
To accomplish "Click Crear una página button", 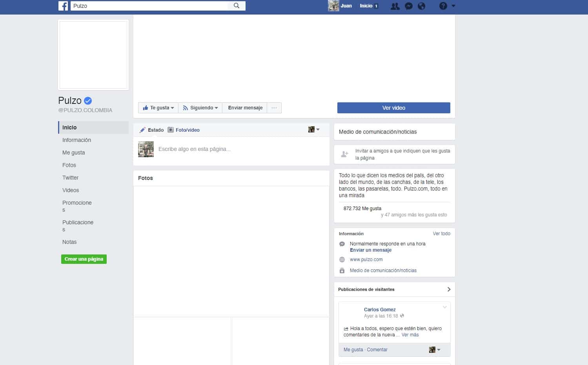I will tap(84, 259).
